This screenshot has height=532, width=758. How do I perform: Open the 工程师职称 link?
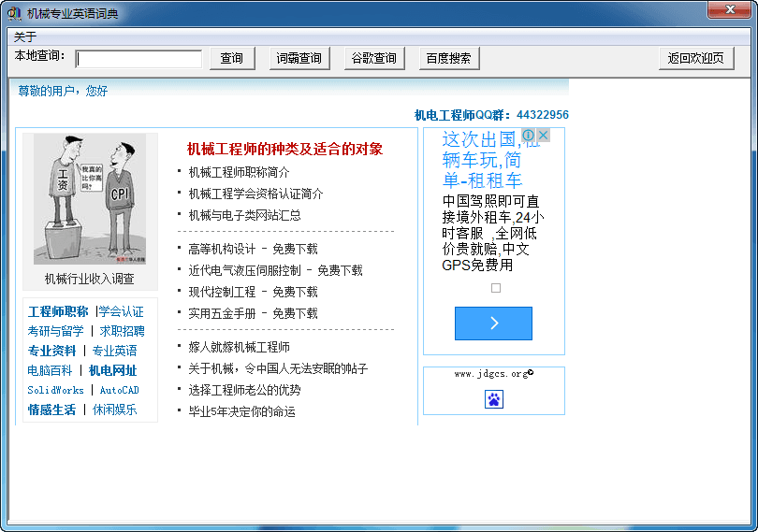[58, 311]
